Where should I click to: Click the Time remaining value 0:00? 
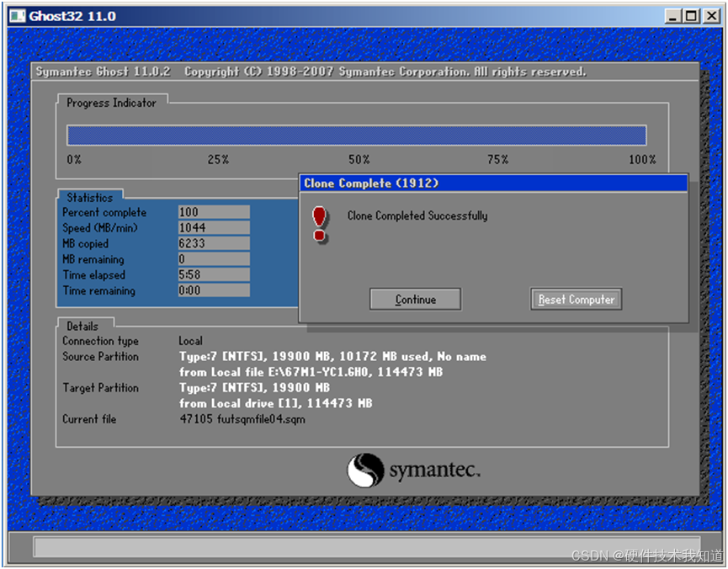click(214, 290)
